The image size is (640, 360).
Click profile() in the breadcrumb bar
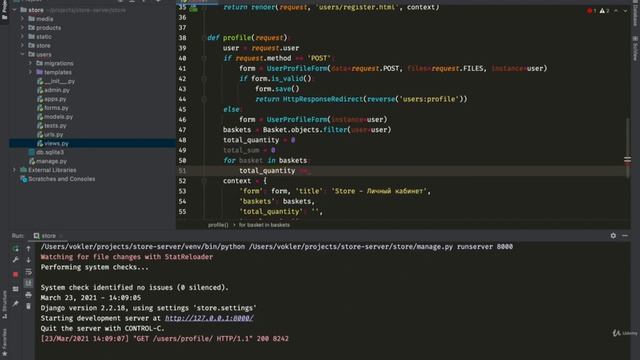[x=218, y=225]
